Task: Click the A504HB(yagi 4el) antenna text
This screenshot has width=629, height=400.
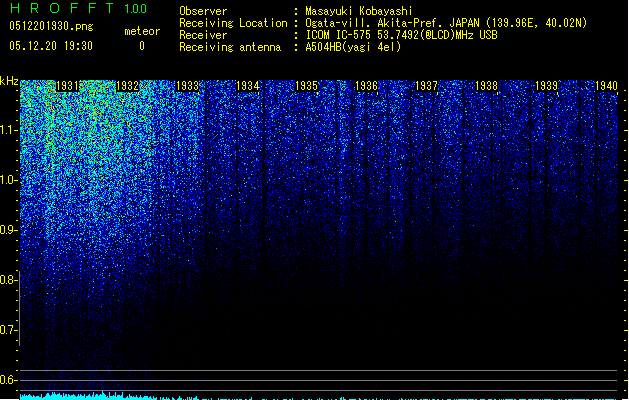Action: 353,47
